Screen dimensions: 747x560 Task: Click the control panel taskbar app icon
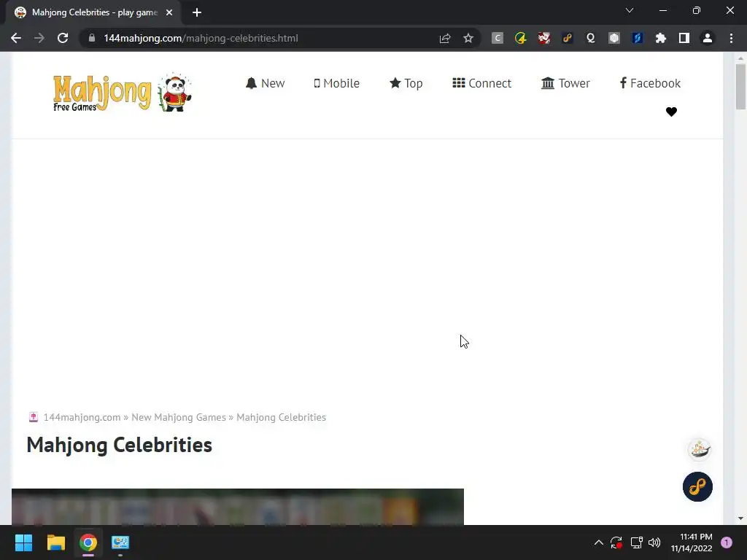(x=120, y=542)
